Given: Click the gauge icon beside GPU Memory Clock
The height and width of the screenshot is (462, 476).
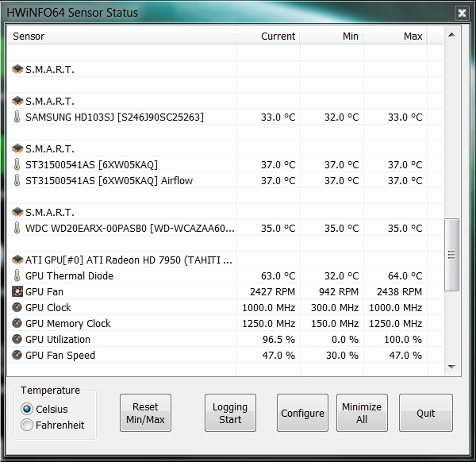Looking at the screenshot, I should 17,323.
